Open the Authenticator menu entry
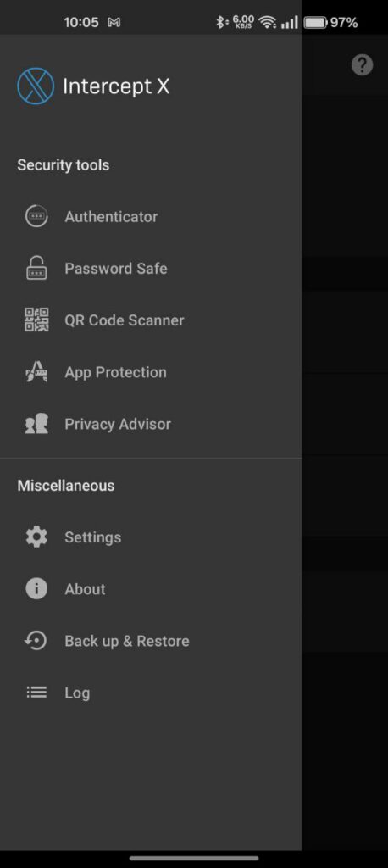This screenshot has height=868, width=388. point(151,216)
